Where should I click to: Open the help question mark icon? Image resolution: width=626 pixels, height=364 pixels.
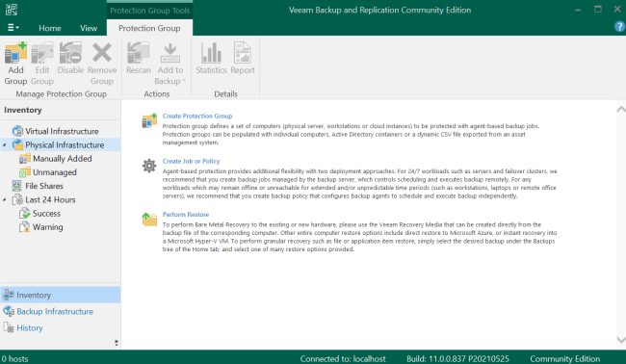(619, 26)
